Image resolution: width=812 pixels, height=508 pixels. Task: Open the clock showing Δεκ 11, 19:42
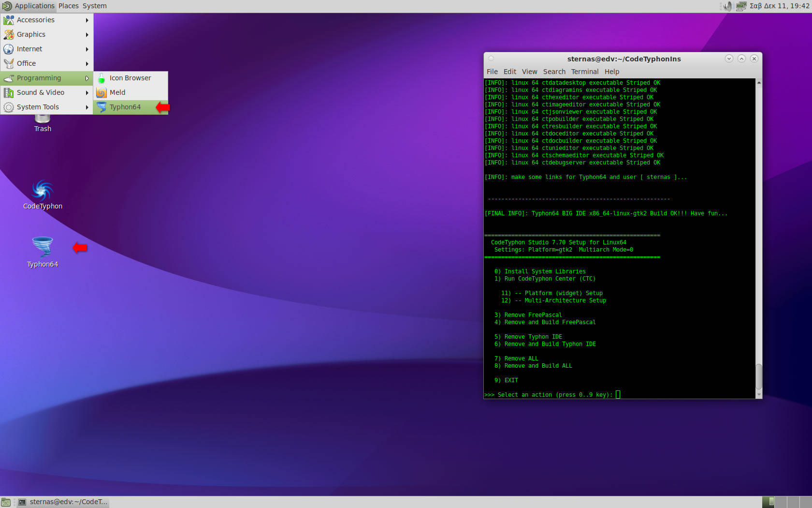[779, 6]
